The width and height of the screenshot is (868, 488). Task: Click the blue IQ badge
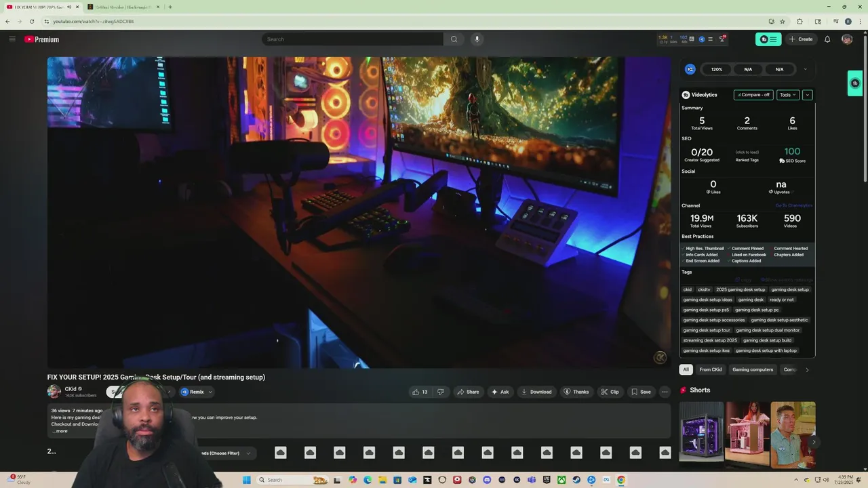click(690, 69)
